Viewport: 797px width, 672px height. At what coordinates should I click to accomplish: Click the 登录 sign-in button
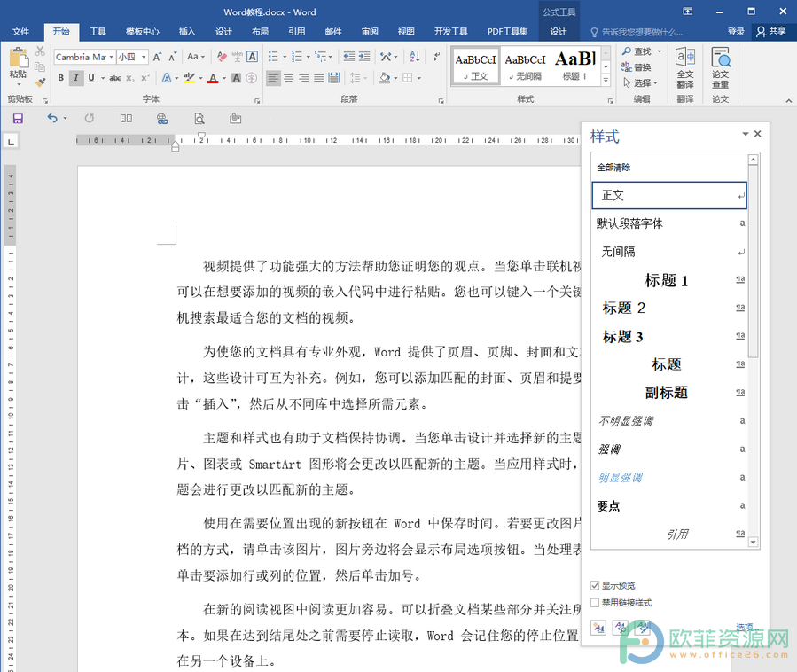pyautogui.click(x=736, y=32)
